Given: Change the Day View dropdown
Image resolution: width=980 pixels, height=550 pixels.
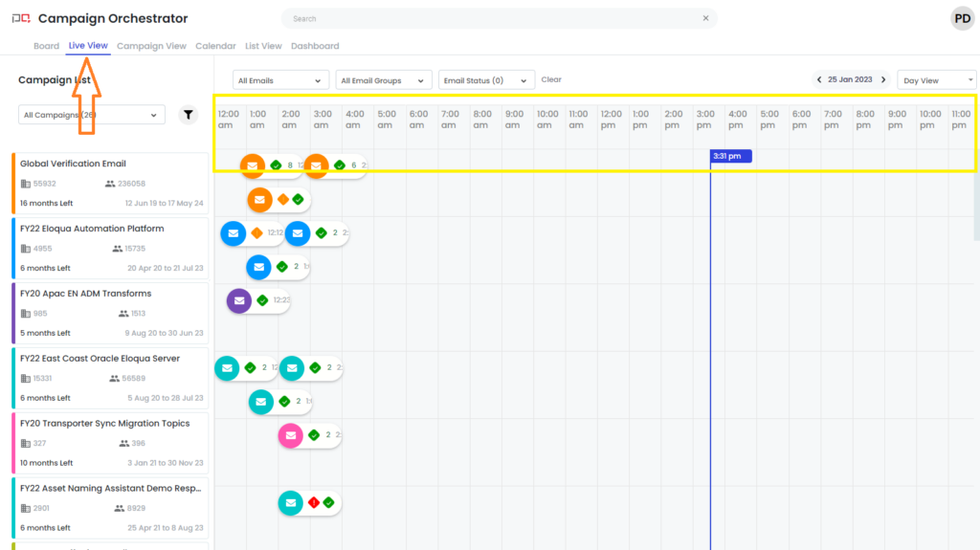Looking at the screenshot, I should click(x=936, y=80).
